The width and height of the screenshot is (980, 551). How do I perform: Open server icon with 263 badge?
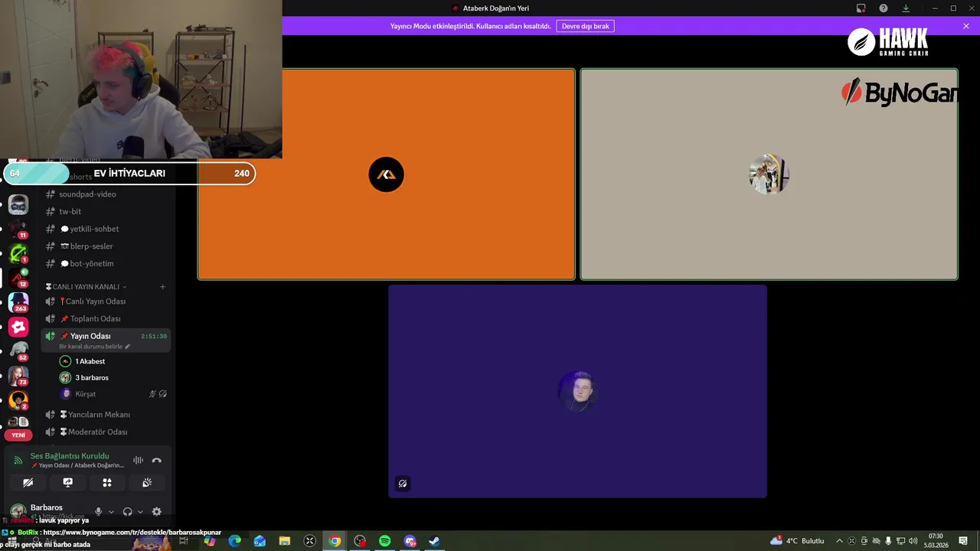18,302
